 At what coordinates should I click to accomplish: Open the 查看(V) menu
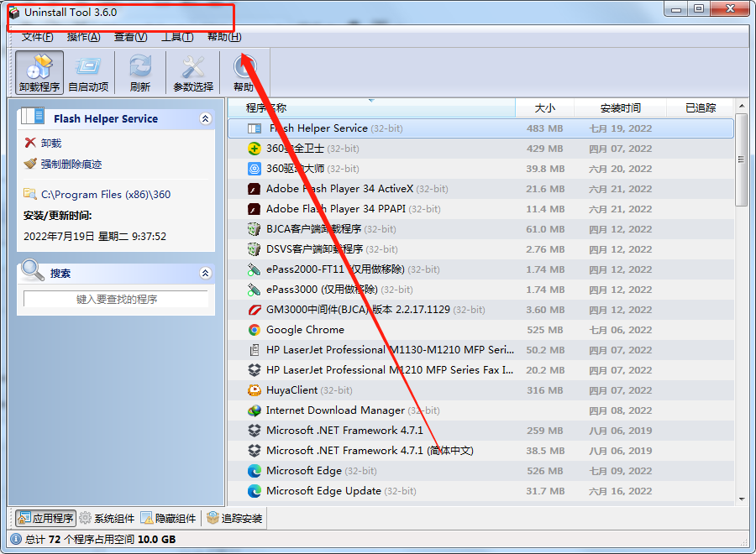tap(130, 37)
